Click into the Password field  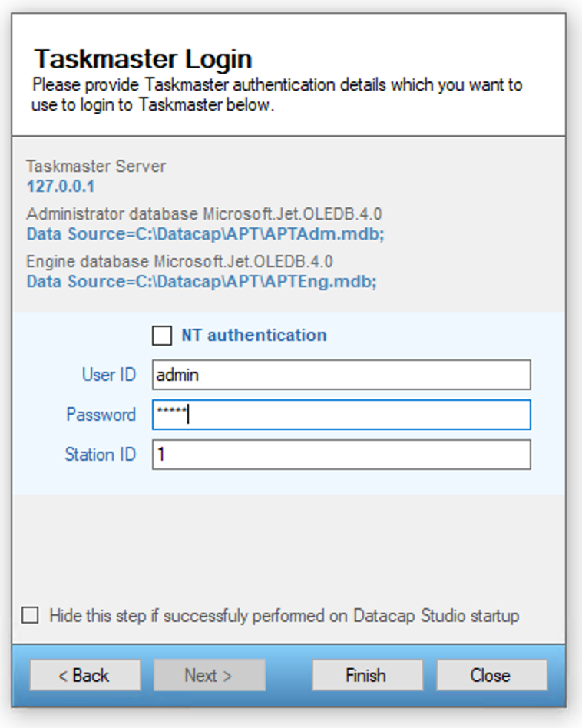341,415
